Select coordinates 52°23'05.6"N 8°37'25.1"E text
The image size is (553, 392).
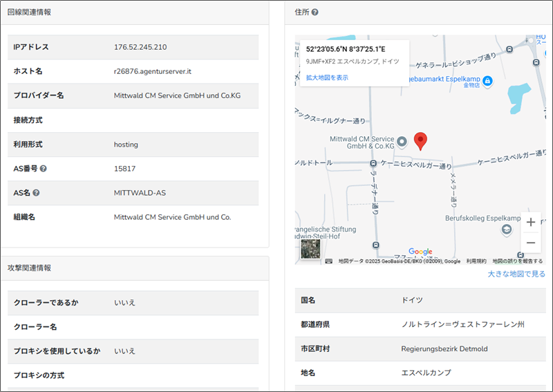coord(346,49)
